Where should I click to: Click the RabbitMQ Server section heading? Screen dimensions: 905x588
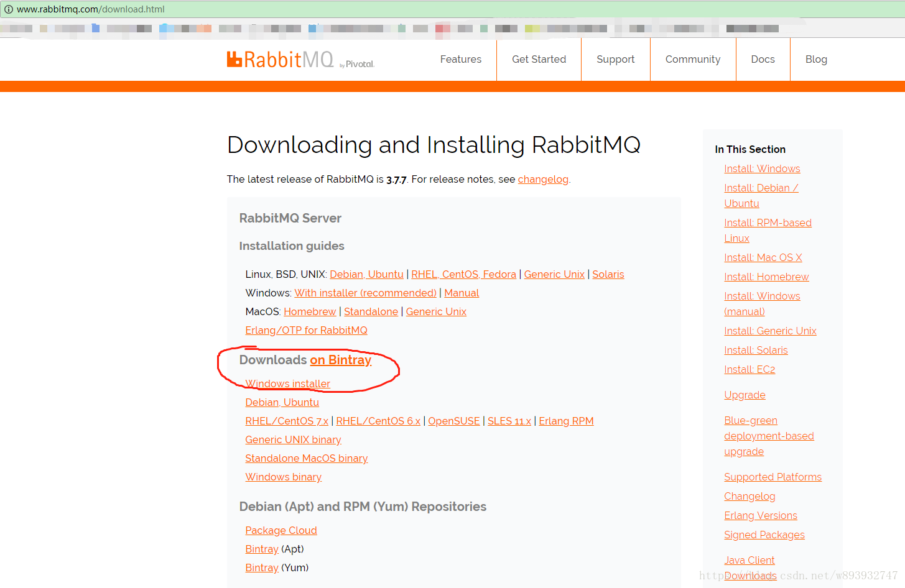(290, 218)
